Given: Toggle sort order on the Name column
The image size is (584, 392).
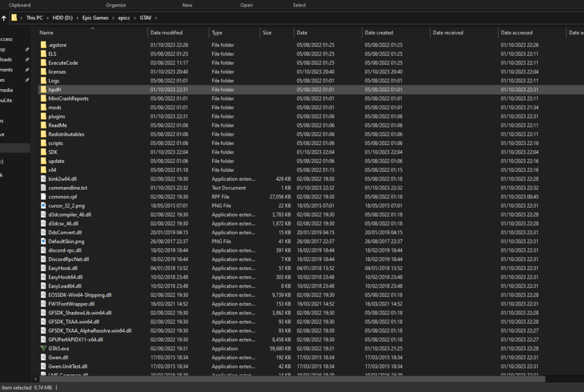Looking at the screenshot, I should pos(46,33).
